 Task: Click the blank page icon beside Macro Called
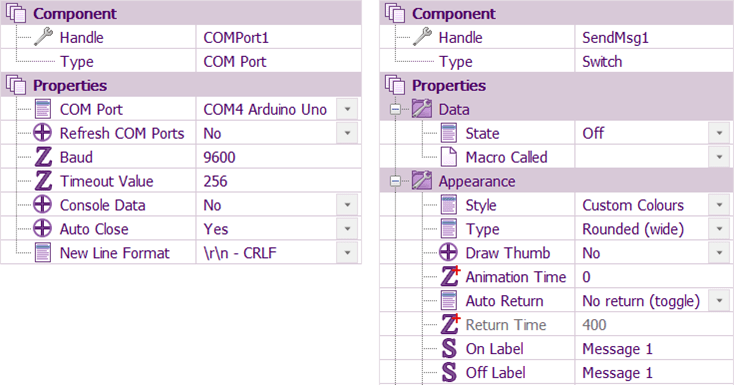pyautogui.click(x=449, y=157)
